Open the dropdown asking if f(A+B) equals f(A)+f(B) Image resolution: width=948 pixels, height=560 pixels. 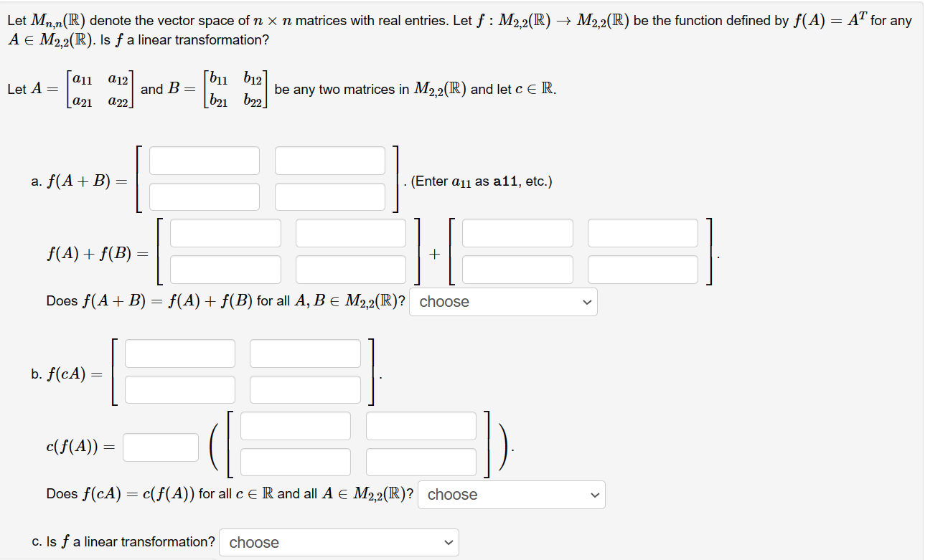point(502,302)
